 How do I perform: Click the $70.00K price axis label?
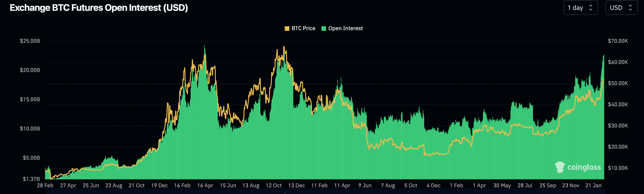tap(618, 41)
